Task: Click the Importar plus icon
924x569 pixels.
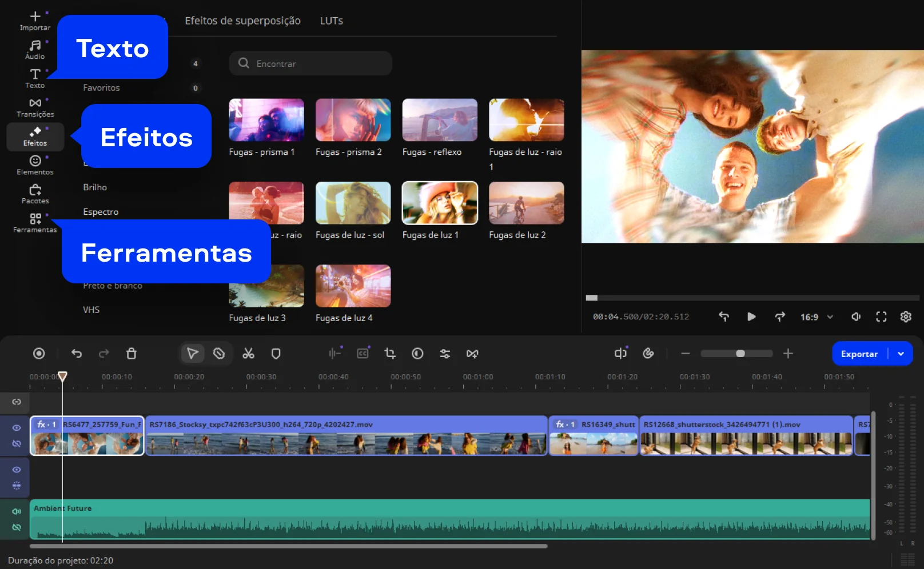Action: tap(35, 17)
